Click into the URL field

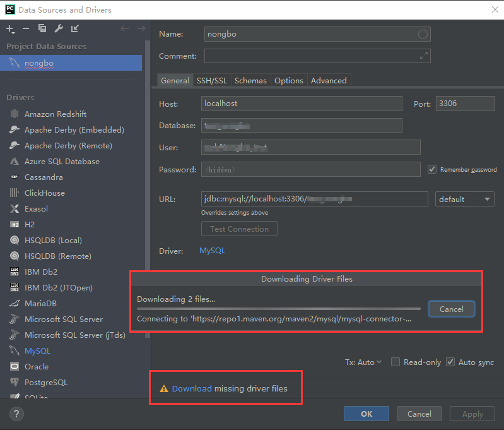coord(314,199)
